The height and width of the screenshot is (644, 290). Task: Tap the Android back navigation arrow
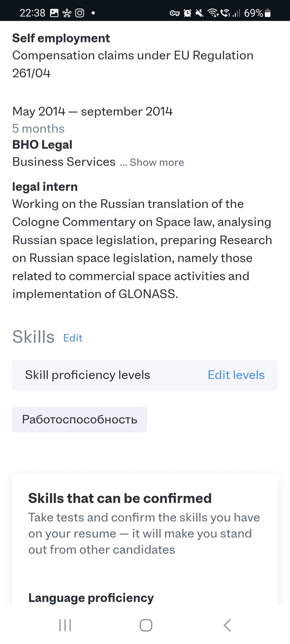227,625
